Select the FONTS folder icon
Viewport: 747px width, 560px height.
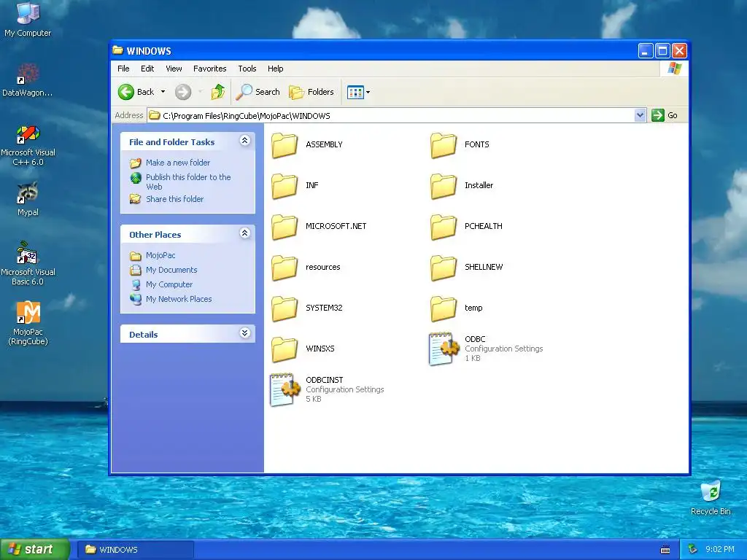(x=444, y=145)
